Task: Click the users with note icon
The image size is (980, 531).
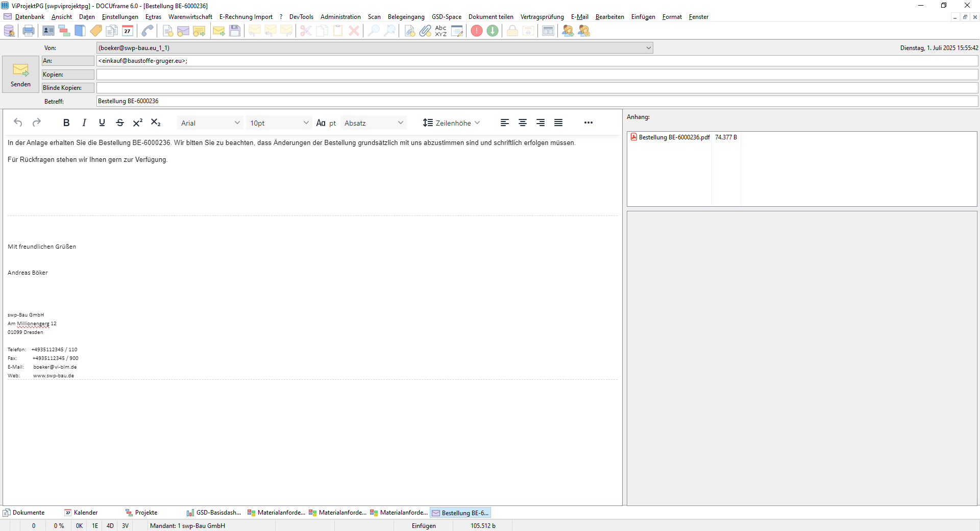Action: pyautogui.click(x=584, y=31)
